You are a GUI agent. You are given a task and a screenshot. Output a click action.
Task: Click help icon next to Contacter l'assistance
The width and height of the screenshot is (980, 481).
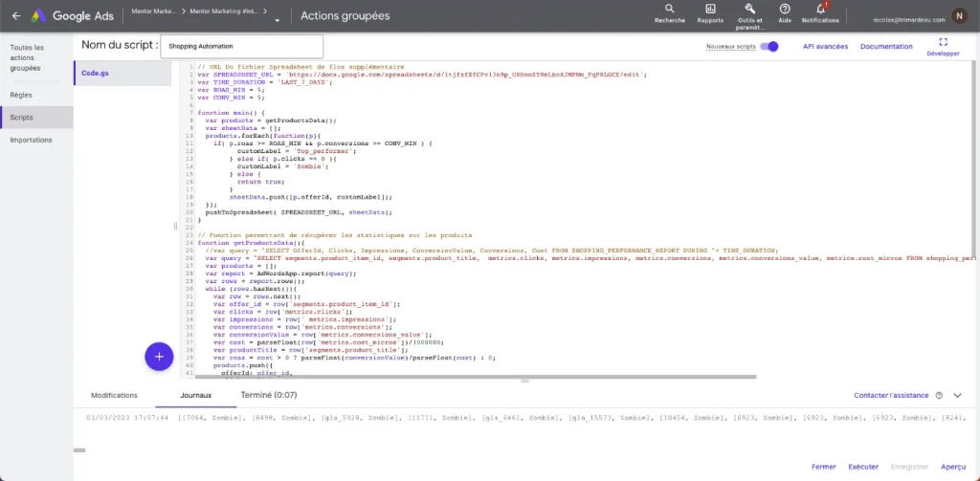tap(939, 396)
